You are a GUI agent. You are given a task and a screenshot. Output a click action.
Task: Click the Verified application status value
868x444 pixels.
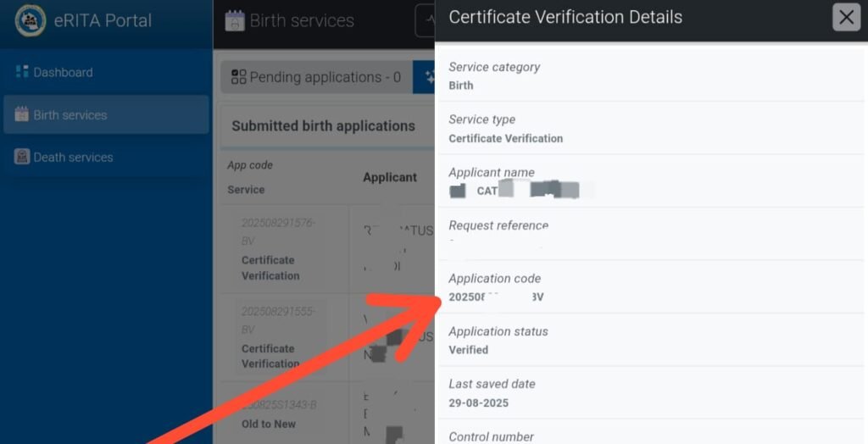click(468, 350)
